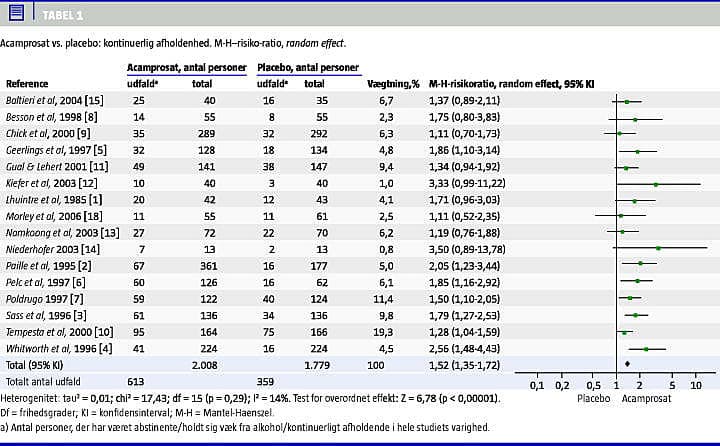720x446 pixels.
Task: Click the Vægtning,% column header
Action: [x=390, y=84]
